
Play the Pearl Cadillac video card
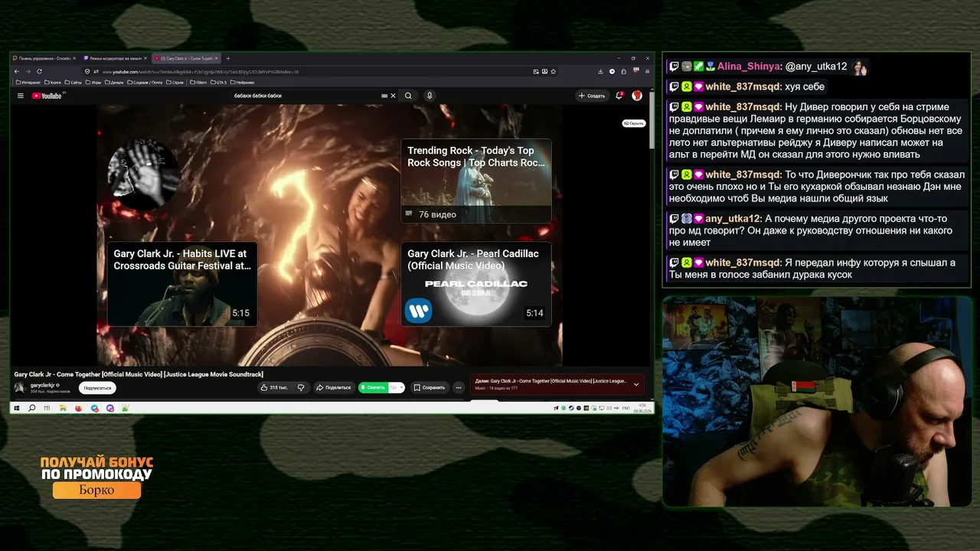coord(476,284)
